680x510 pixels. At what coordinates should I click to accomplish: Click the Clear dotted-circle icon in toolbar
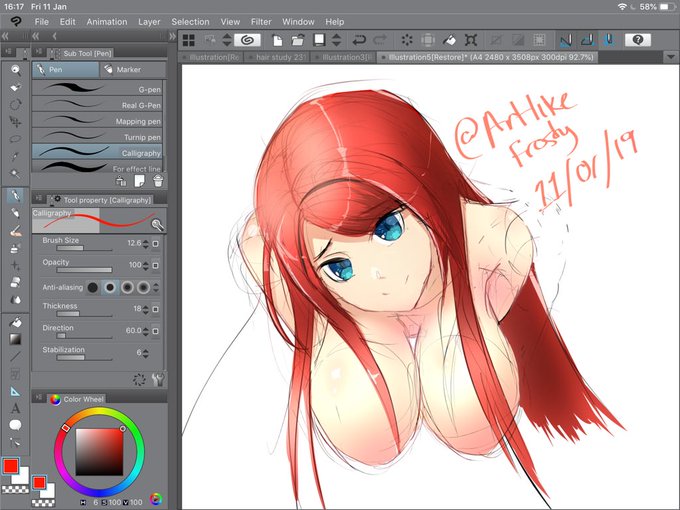[407, 40]
